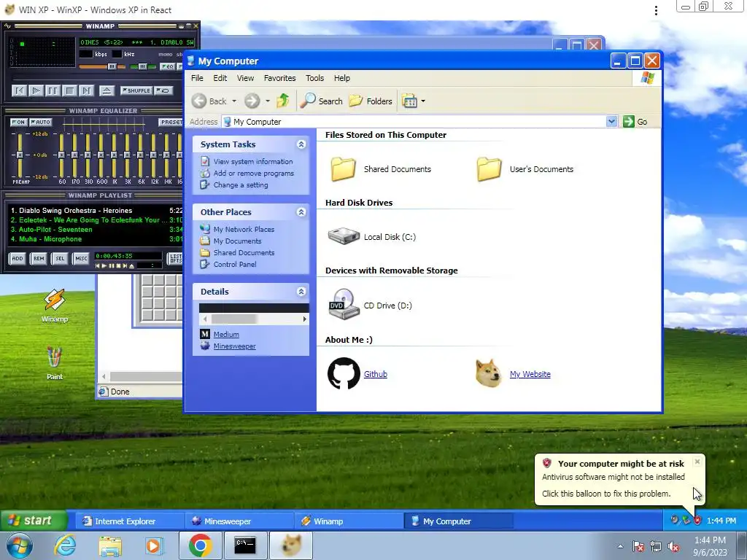Viewport: 747px width, 560px height.
Task: Open the Edit menu
Action: tap(220, 78)
